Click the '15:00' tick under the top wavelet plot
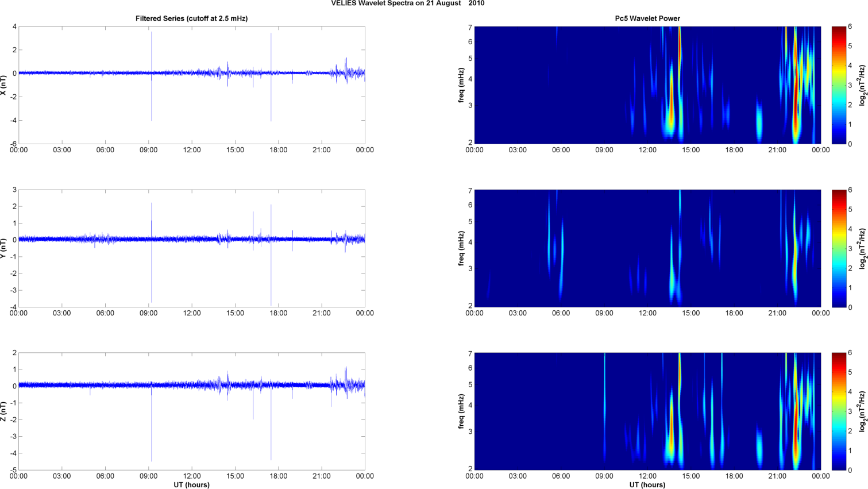Viewport: 868px width, 489px height. pos(691,150)
